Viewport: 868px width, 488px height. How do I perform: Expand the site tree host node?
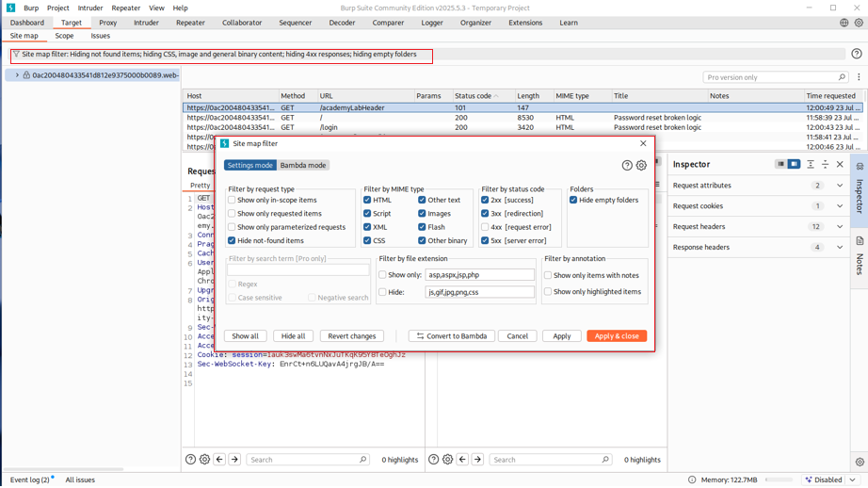[17, 74]
